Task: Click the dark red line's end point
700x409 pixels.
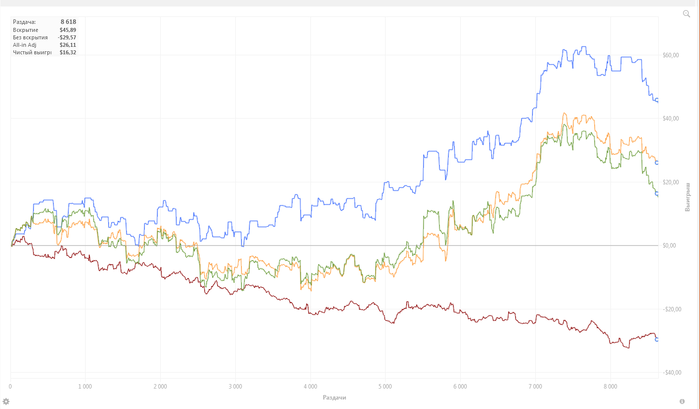Action: click(657, 340)
